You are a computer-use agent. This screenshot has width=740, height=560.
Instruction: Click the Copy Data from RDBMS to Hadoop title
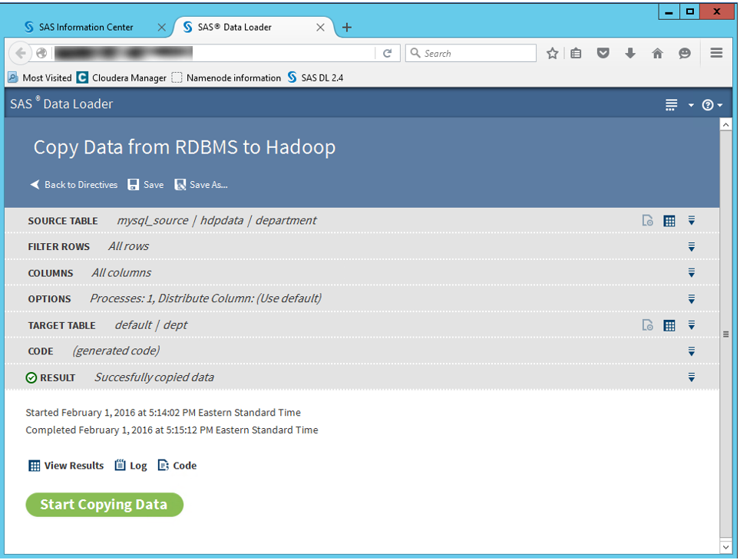(x=184, y=147)
